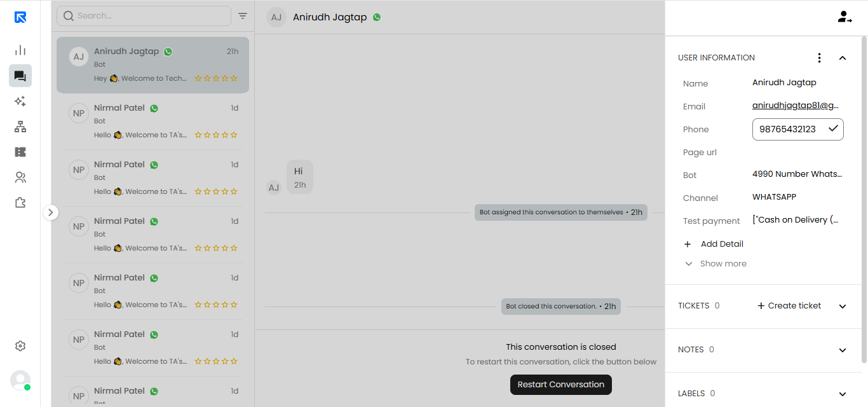This screenshot has height=407, width=868.
Task: Click the WHATSAPP channel value
Action: [774, 197]
